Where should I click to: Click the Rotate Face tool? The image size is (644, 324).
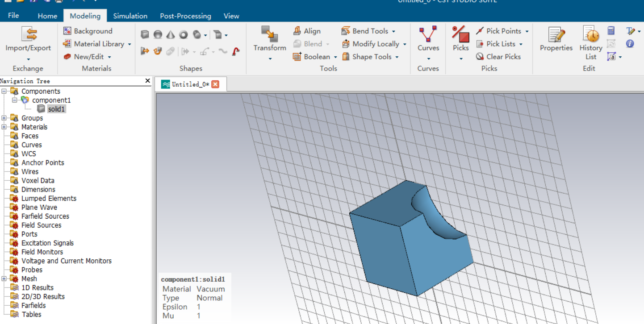coord(158,51)
